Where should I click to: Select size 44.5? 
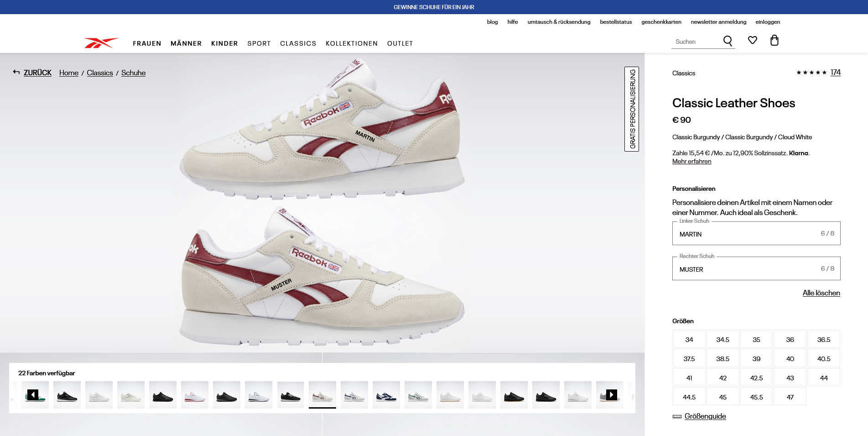pos(689,397)
